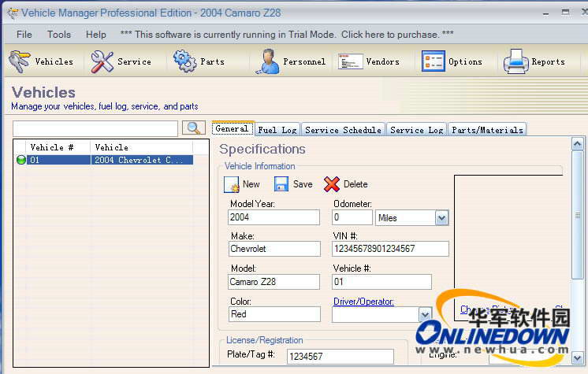Open Vendors via the business card icon
588x374 pixels.
pyautogui.click(x=350, y=61)
